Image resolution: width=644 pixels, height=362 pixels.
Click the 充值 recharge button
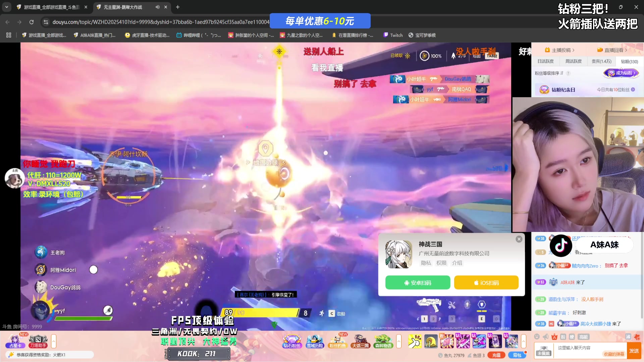coord(496,355)
